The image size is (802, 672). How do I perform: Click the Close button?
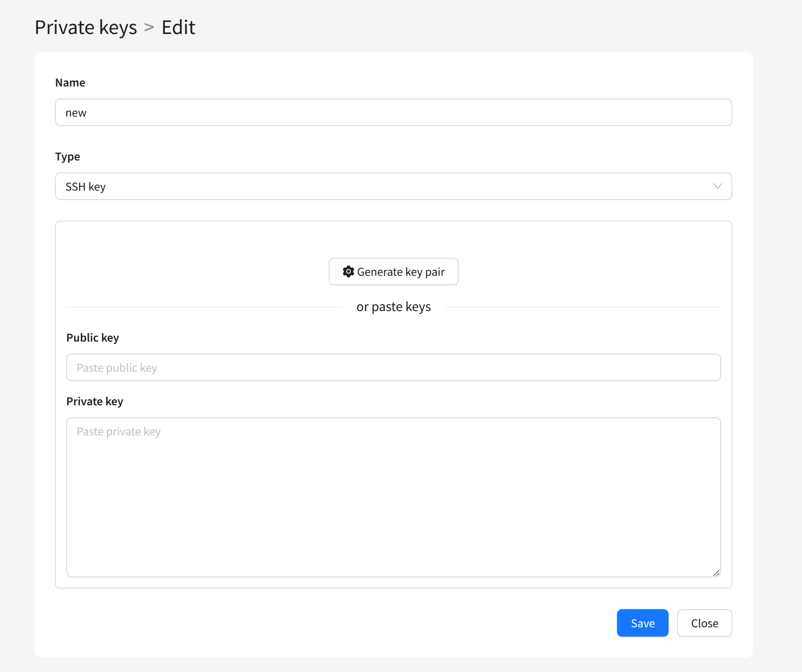(704, 623)
